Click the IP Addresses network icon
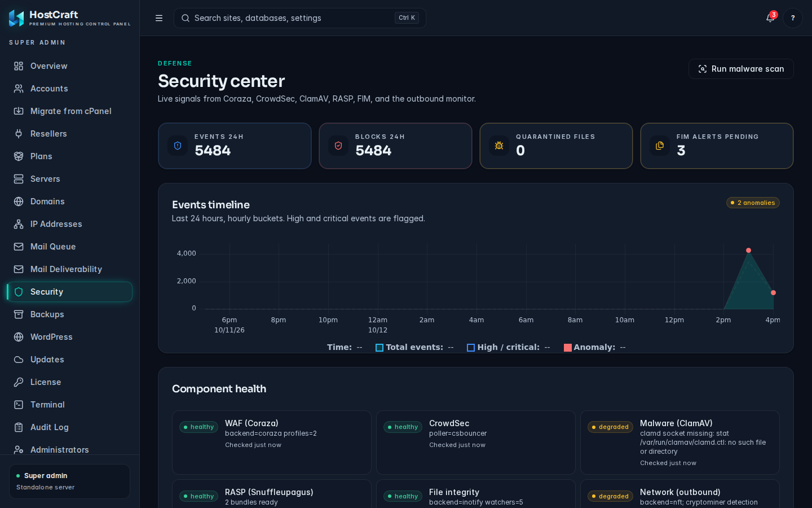 (x=19, y=224)
